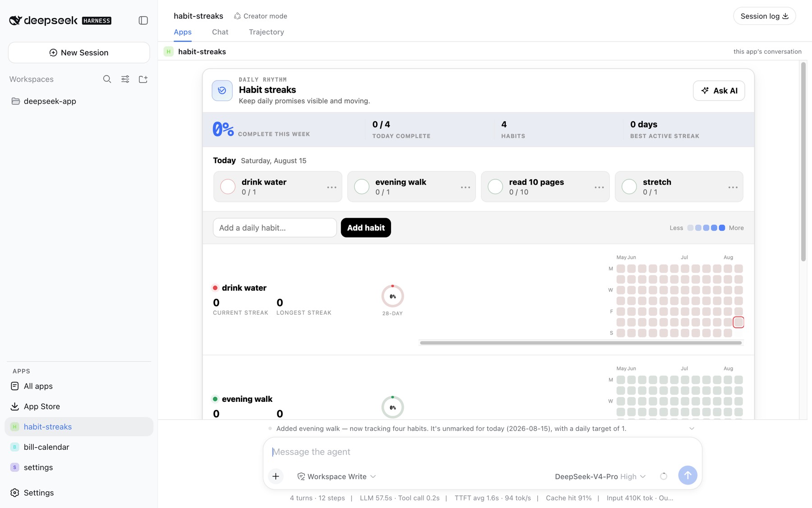Open Workspace Write permission dropdown
Screen dimensions: 812x508
click(337, 476)
